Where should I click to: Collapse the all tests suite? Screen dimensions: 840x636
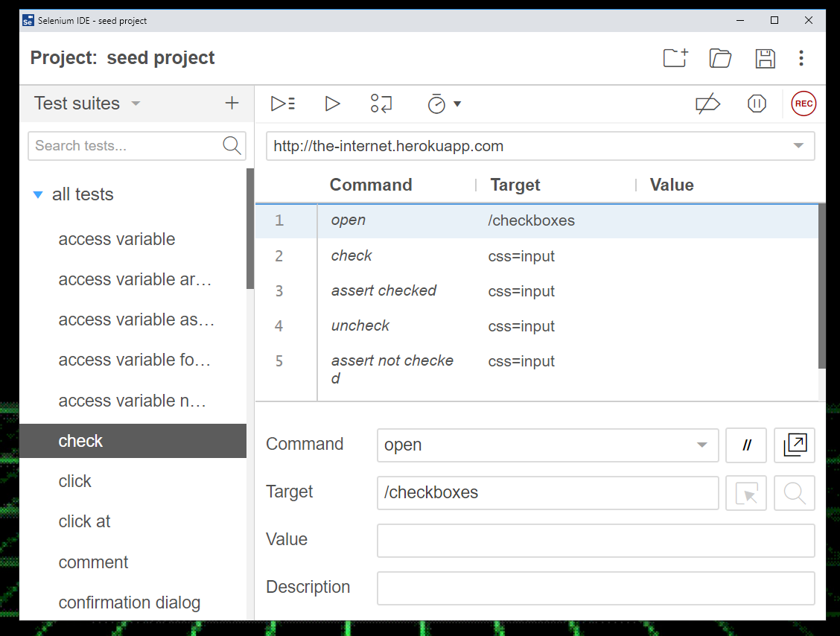pyautogui.click(x=38, y=194)
